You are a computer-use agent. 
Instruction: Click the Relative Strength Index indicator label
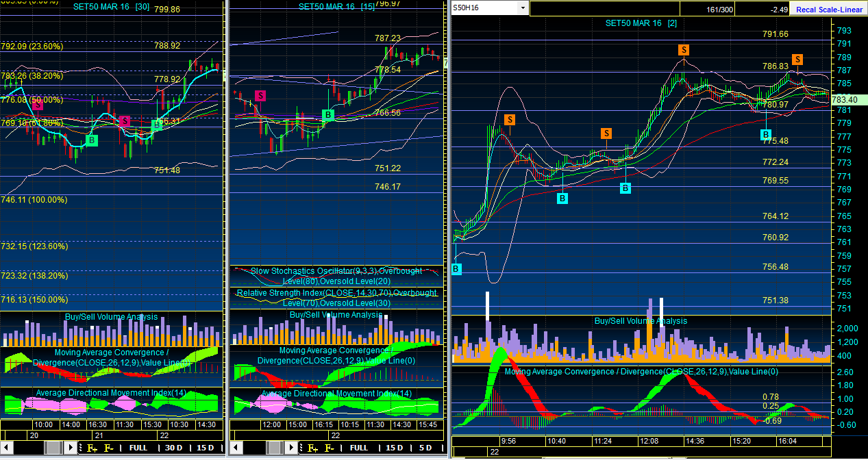click(336, 298)
